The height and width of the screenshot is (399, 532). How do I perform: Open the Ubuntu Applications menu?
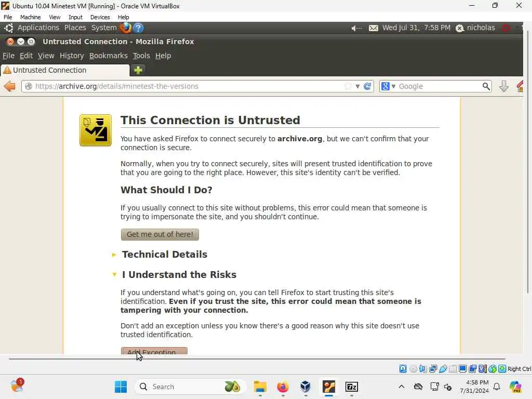coord(38,28)
